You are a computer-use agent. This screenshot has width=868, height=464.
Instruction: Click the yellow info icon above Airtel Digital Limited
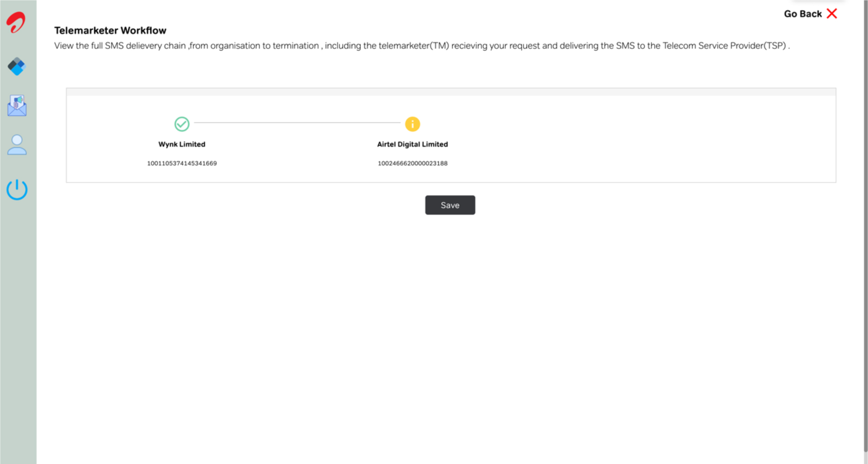(x=413, y=124)
